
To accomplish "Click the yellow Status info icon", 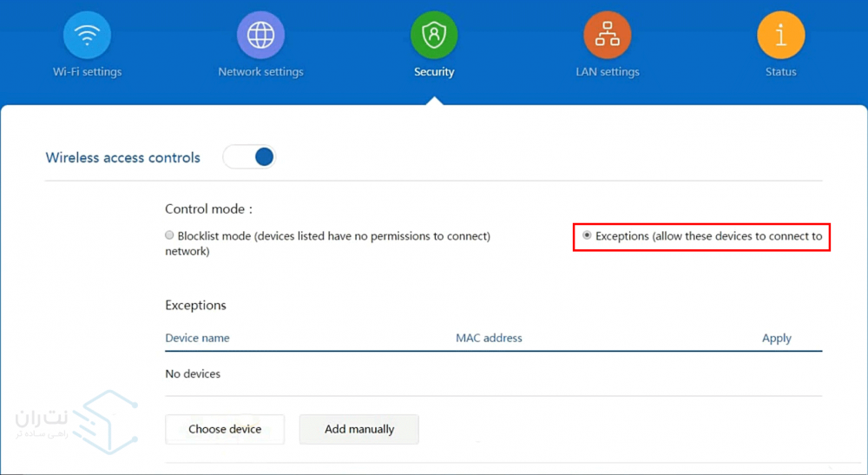I will click(x=780, y=36).
